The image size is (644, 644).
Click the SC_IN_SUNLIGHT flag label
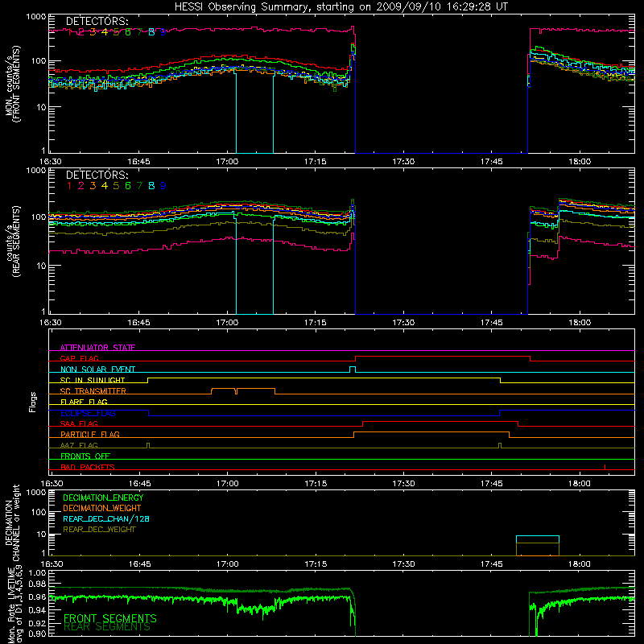[x=93, y=380]
